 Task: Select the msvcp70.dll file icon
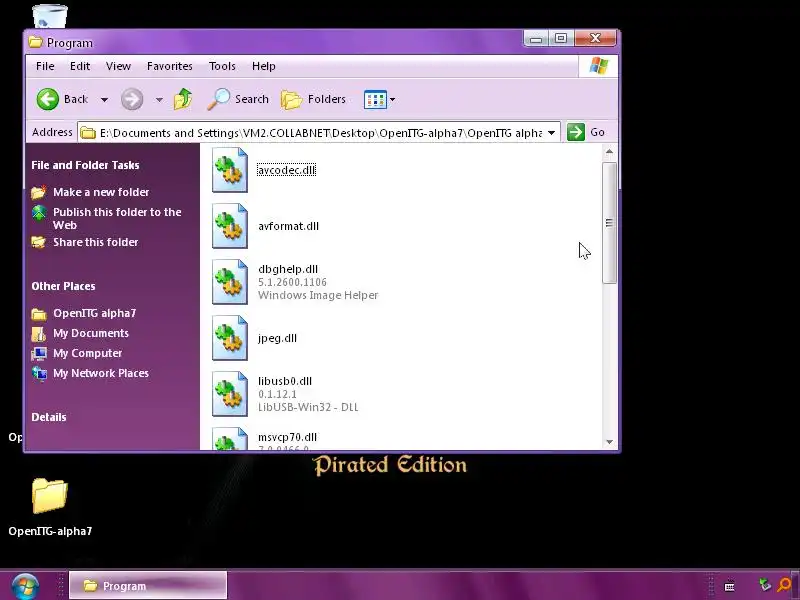point(230,439)
